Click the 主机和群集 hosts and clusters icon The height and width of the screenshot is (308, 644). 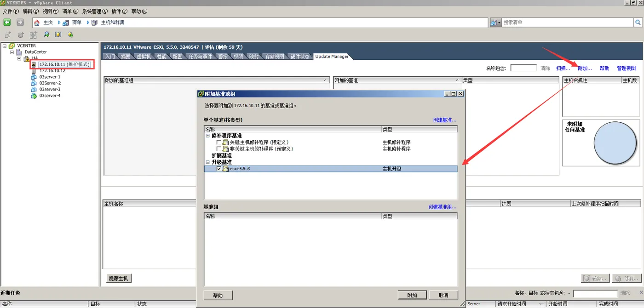coord(94,23)
